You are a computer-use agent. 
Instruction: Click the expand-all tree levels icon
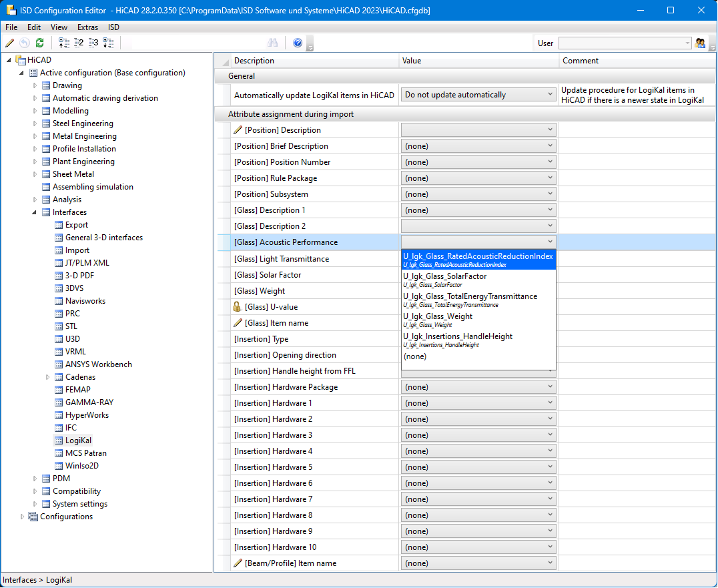tap(108, 43)
